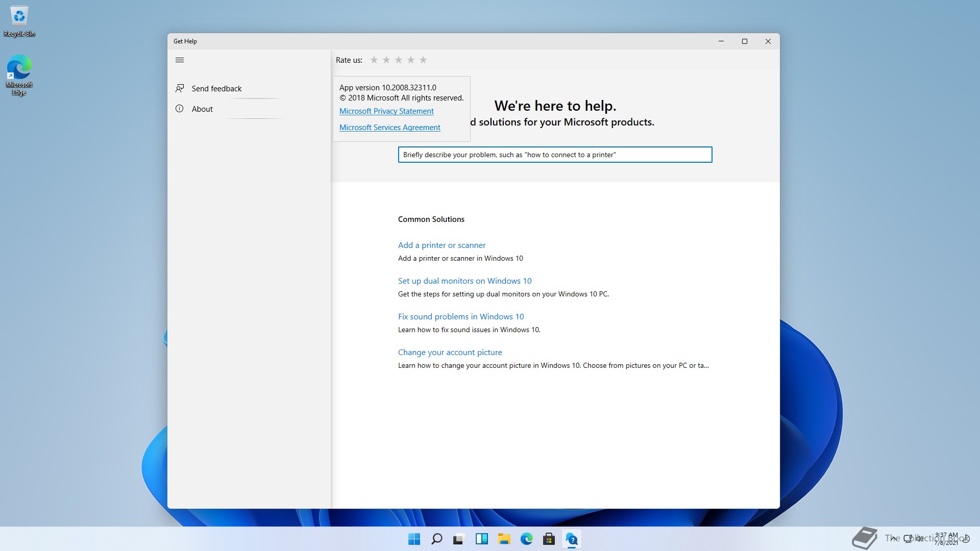Toggle the hamburger navigation menu
Image resolution: width=980 pixels, height=551 pixels.
click(180, 60)
